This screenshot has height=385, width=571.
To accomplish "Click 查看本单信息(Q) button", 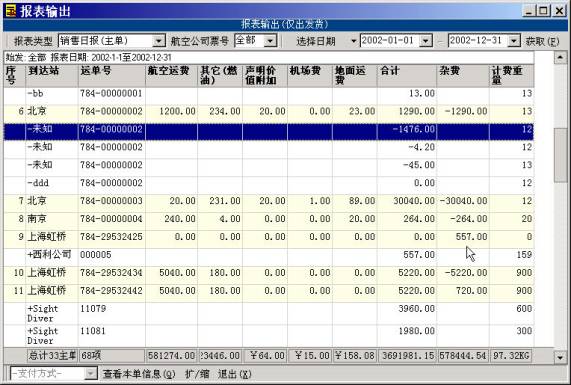I will click(139, 374).
